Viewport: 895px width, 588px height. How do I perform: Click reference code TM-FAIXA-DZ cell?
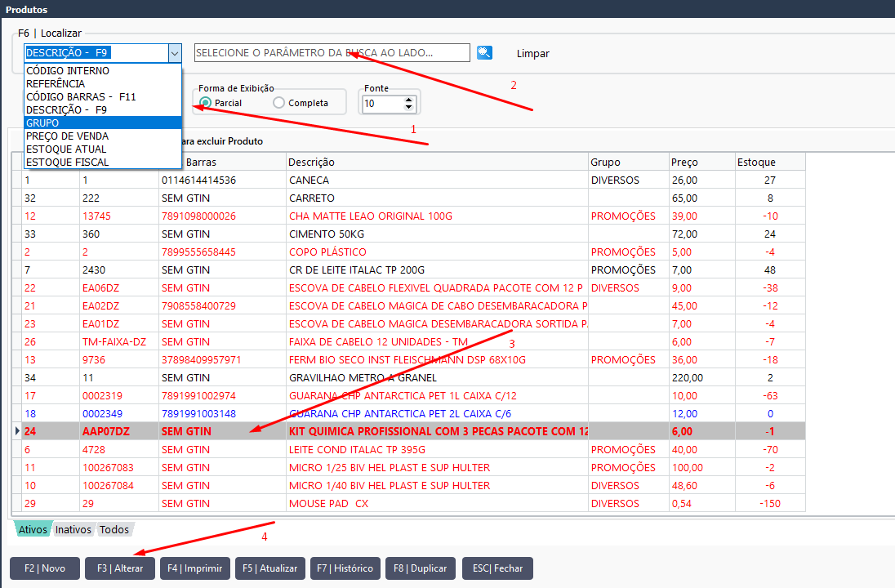(x=119, y=342)
